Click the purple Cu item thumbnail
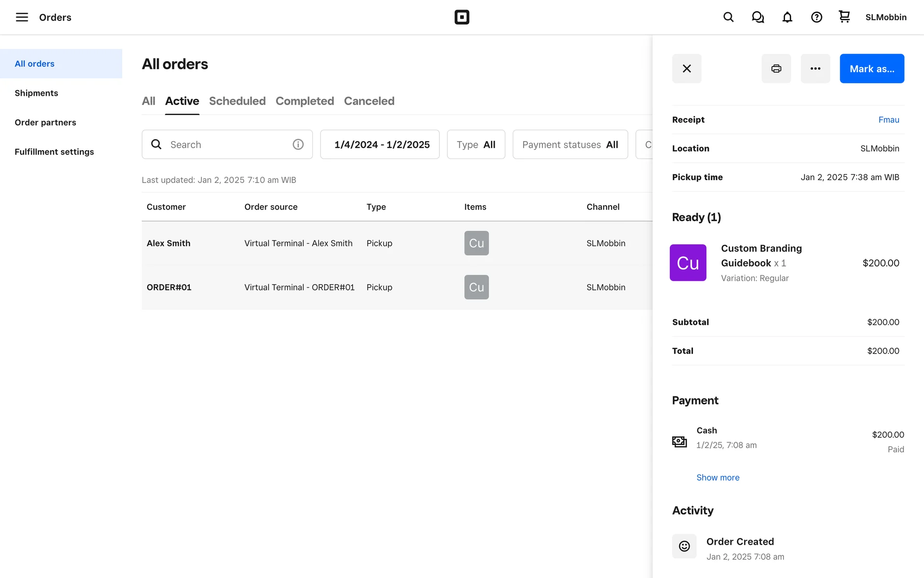The height and width of the screenshot is (578, 924). coord(688,263)
